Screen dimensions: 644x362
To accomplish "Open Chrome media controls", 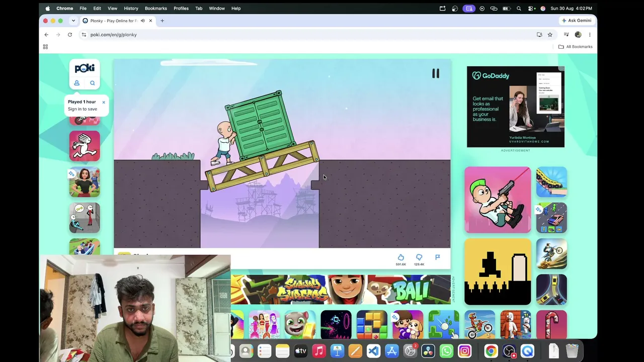I will click(566, 35).
